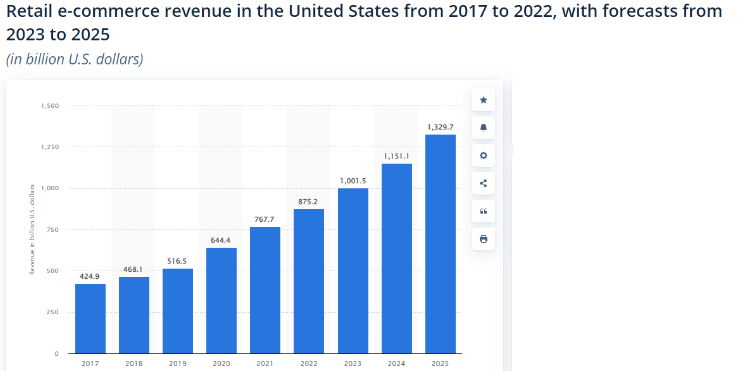Click the chart title about retail e-commerce revenue

(364, 22)
